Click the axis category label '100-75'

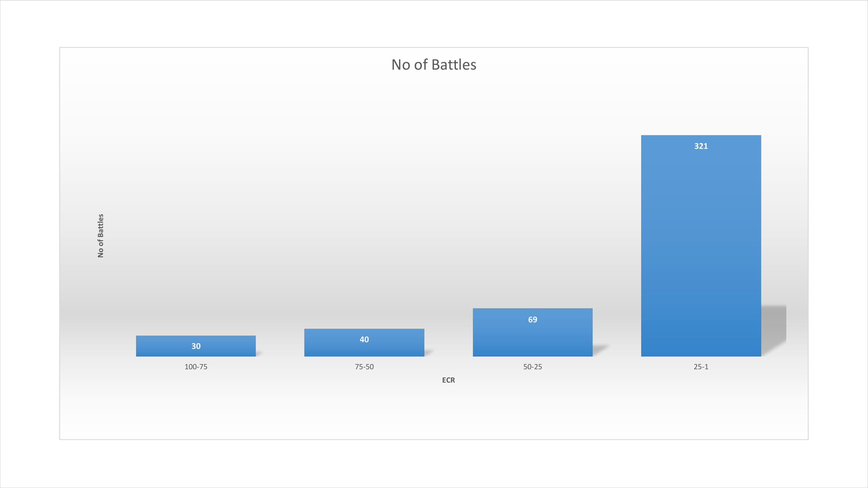[196, 367]
